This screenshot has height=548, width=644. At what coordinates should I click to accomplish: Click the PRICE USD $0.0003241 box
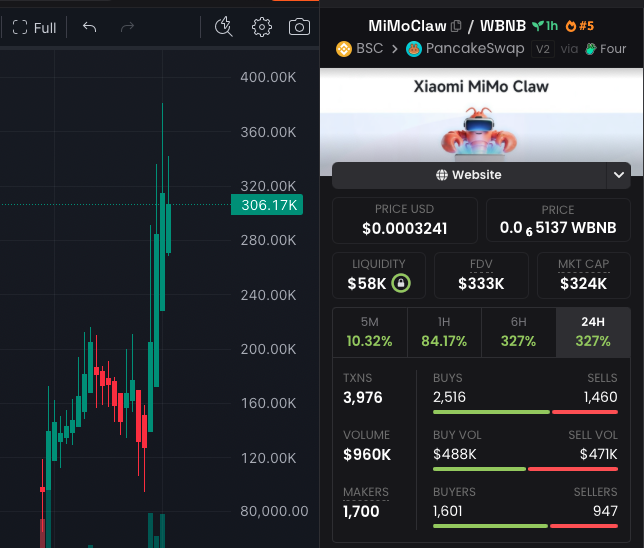(x=405, y=220)
